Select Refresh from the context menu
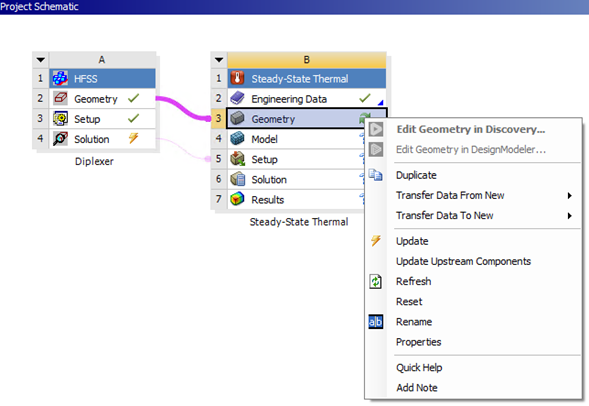 (x=414, y=281)
